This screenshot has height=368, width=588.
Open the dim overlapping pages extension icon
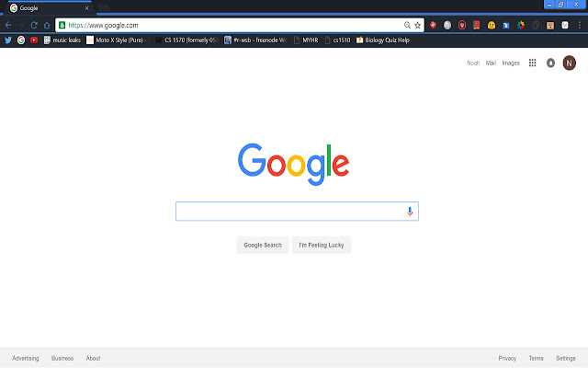536,25
